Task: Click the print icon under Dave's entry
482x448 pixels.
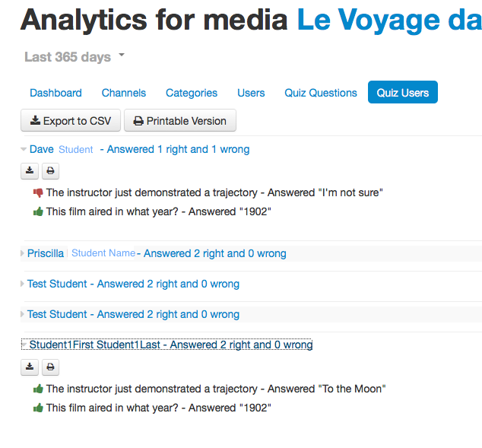Action: coord(50,171)
